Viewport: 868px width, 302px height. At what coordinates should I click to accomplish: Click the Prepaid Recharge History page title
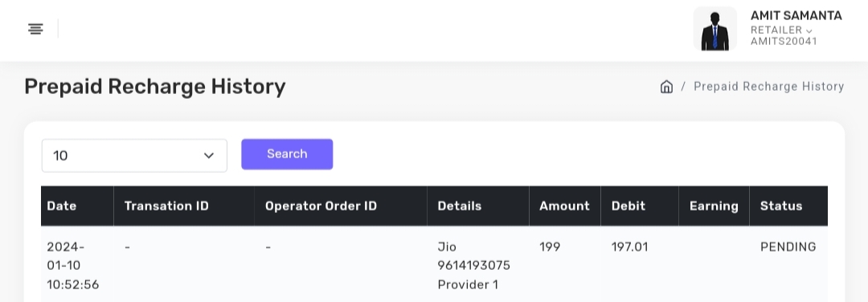click(155, 87)
